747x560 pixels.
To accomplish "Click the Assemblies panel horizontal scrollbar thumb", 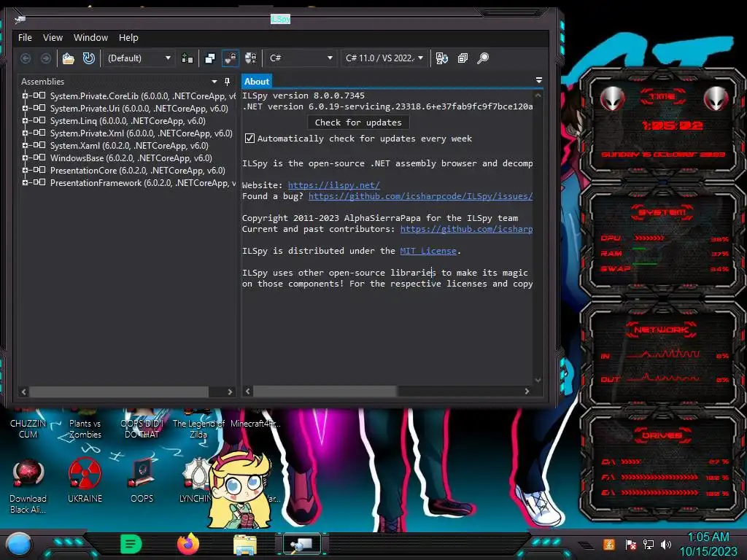I will click(x=119, y=392).
